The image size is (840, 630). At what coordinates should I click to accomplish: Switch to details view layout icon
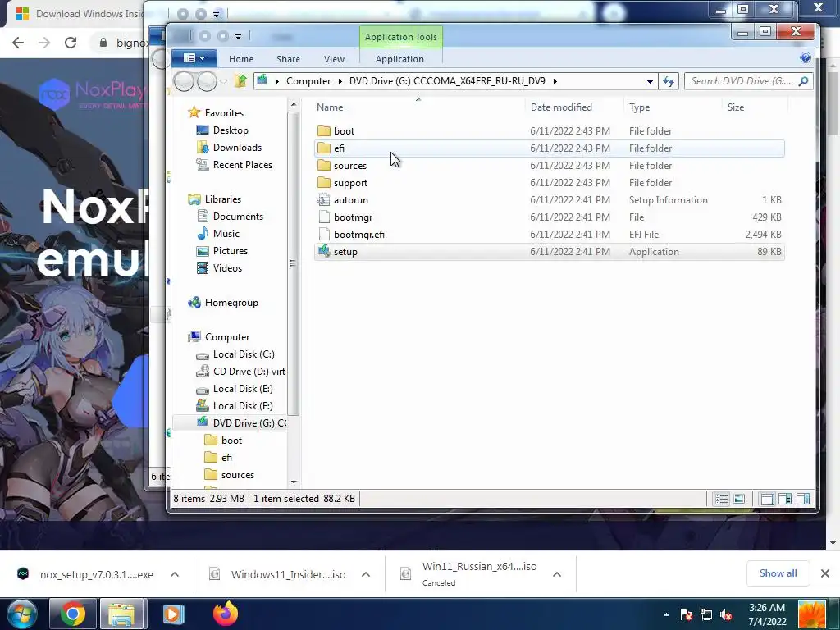click(722, 500)
